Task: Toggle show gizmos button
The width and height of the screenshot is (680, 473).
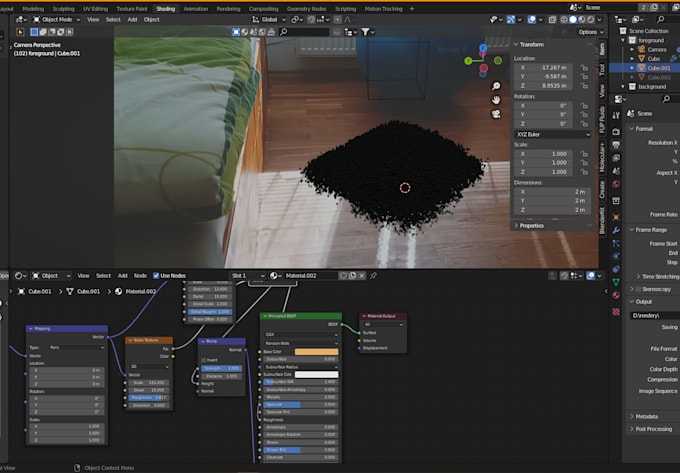Action: [x=511, y=20]
